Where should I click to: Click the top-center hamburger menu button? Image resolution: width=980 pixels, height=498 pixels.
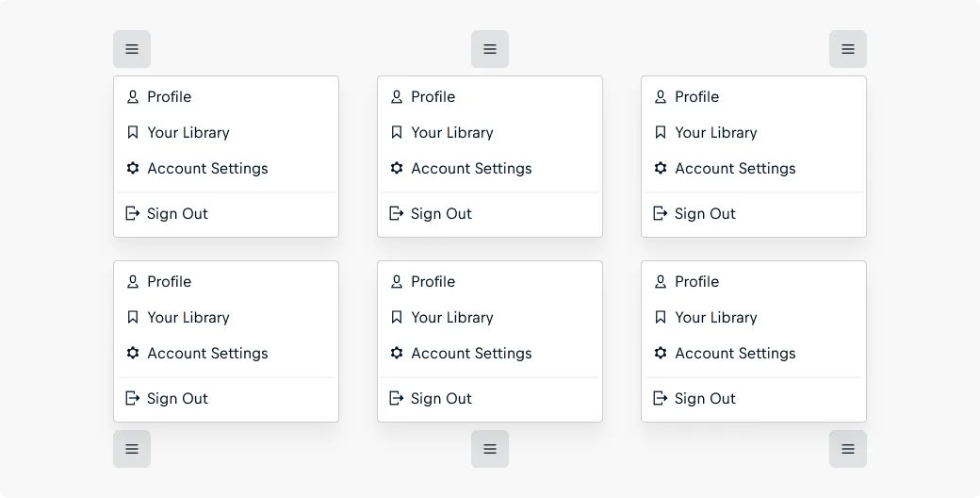point(490,49)
